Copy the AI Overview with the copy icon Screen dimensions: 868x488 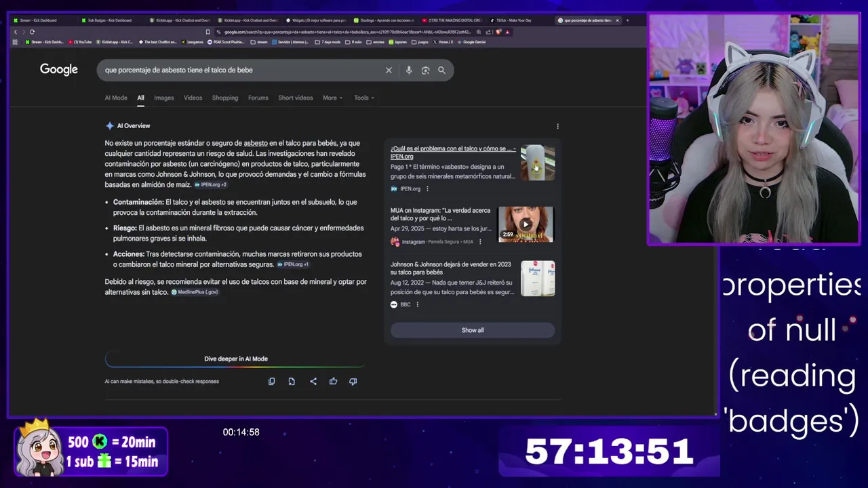272,382
